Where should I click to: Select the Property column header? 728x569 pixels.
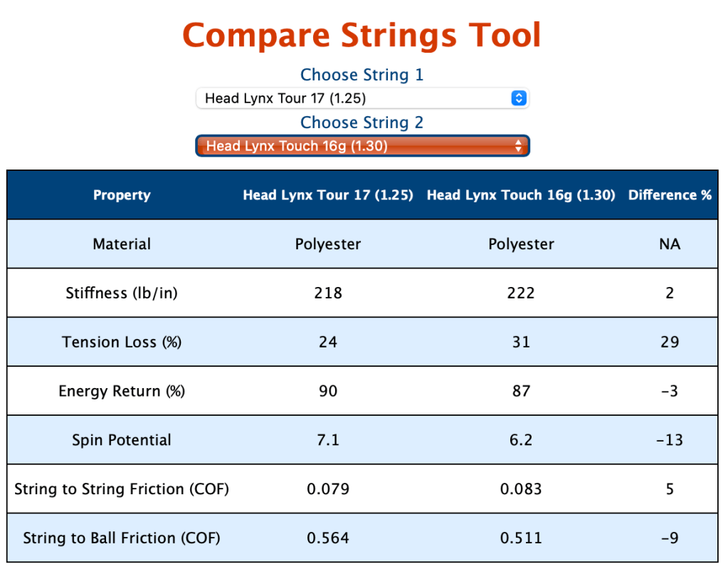point(122,195)
